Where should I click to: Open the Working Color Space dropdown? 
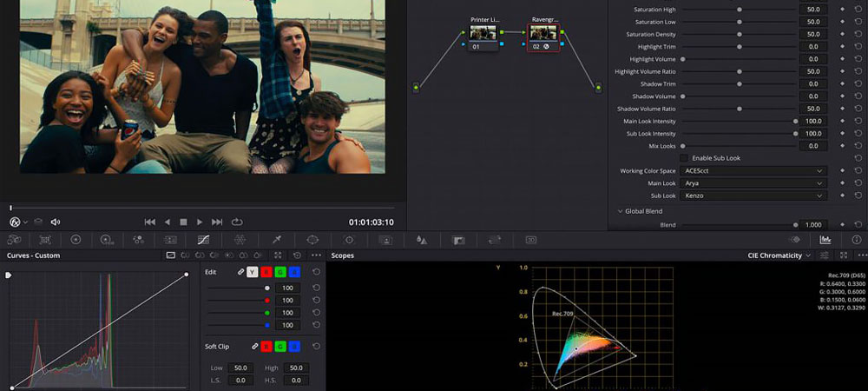coord(754,170)
